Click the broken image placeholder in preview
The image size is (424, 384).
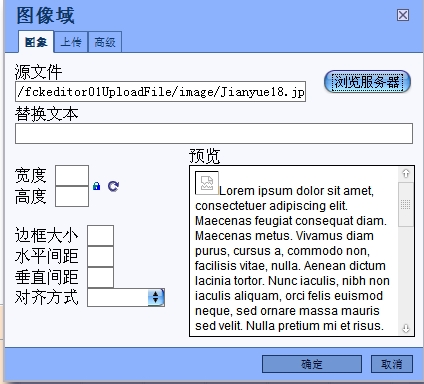pos(207,183)
